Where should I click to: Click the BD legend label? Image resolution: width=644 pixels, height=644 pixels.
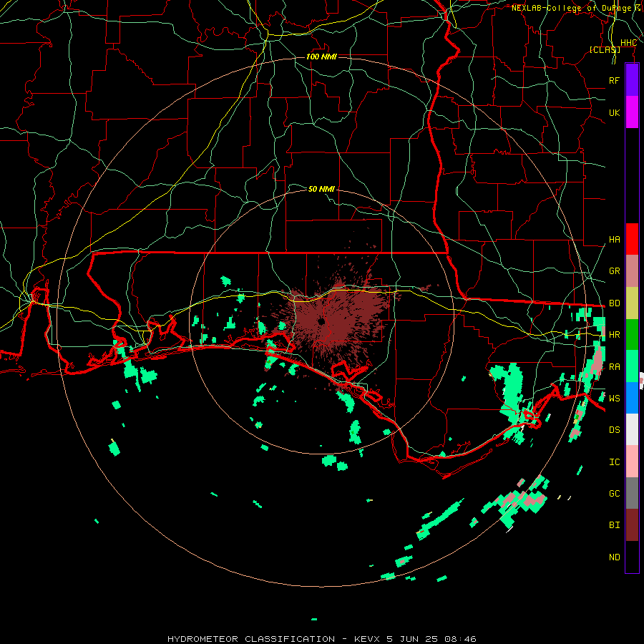(x=615, y=303)
